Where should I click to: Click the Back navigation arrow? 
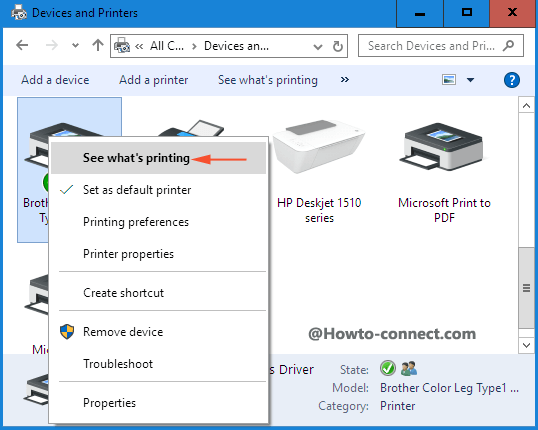(x=22, y=45)
